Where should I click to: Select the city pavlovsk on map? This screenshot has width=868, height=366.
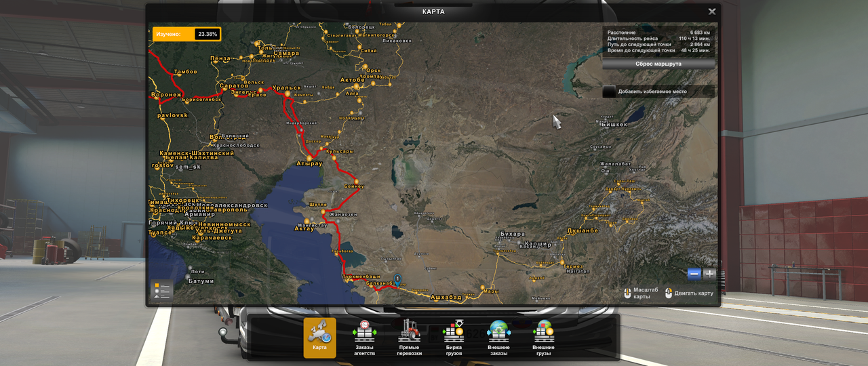[x=172, y=115]
